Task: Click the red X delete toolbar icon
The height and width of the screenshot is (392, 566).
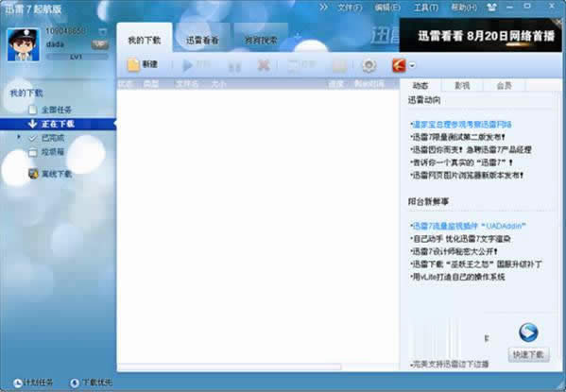Action: coord(264,66)
